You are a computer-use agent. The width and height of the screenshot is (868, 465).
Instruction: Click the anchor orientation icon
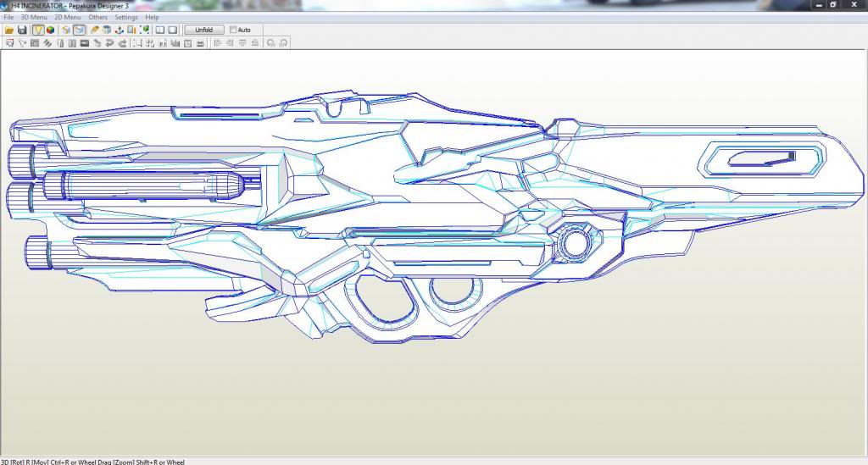point(119,30)
